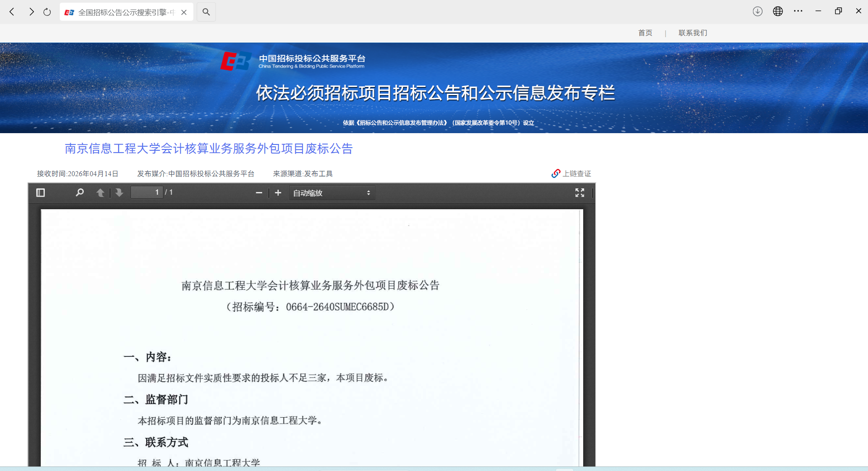Go to previous PDF page
This screenshot has width=868, height=471.
pos(101,193)
